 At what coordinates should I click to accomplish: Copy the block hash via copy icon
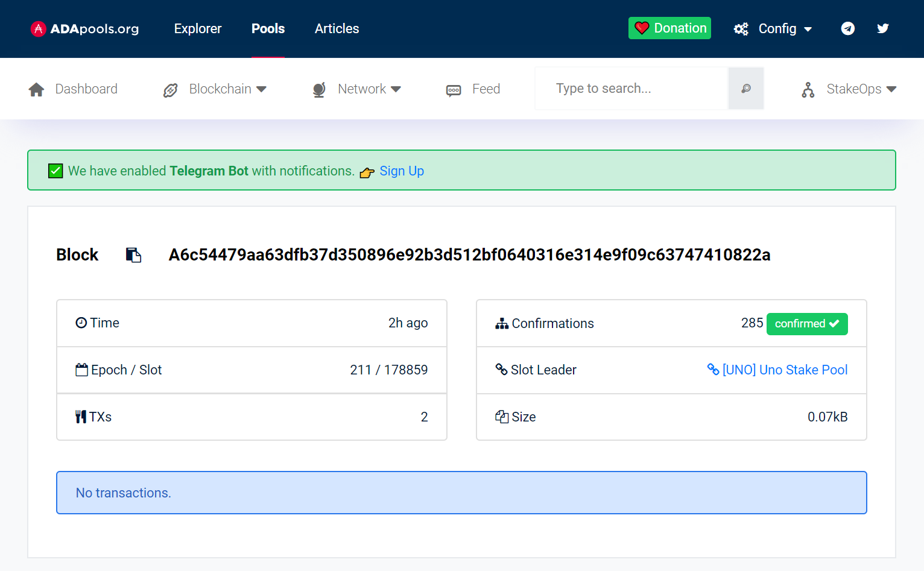coord(133,254)
